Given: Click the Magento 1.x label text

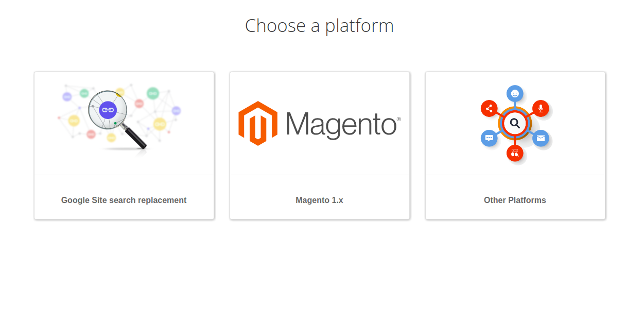Looking at the screenshot, I should point(320,200).
